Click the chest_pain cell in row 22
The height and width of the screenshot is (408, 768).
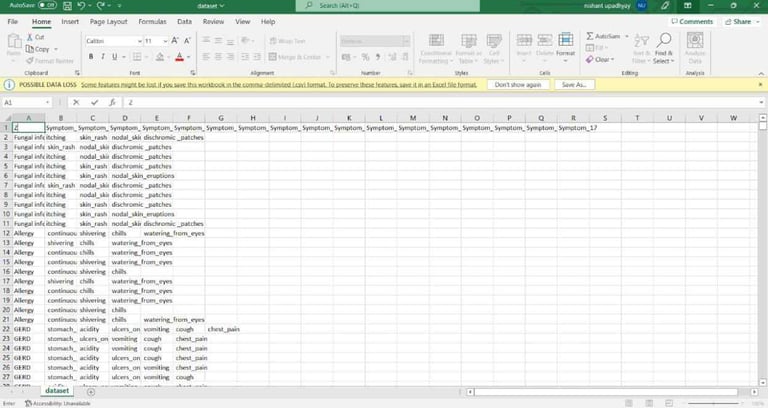click(x=223, y=329)
